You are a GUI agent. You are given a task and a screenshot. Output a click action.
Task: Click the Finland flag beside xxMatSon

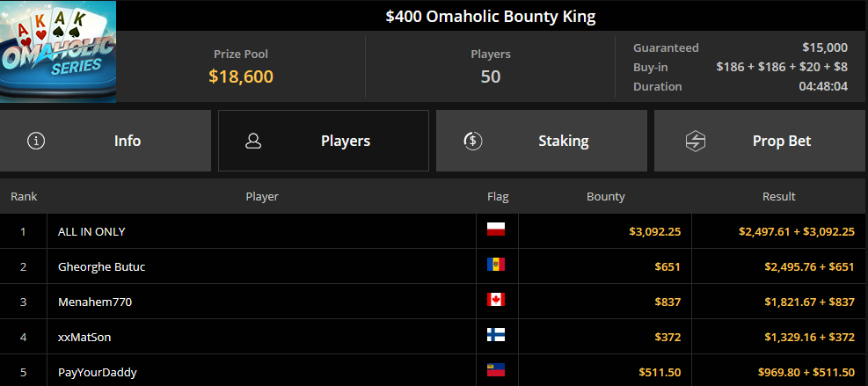(496, 334)
